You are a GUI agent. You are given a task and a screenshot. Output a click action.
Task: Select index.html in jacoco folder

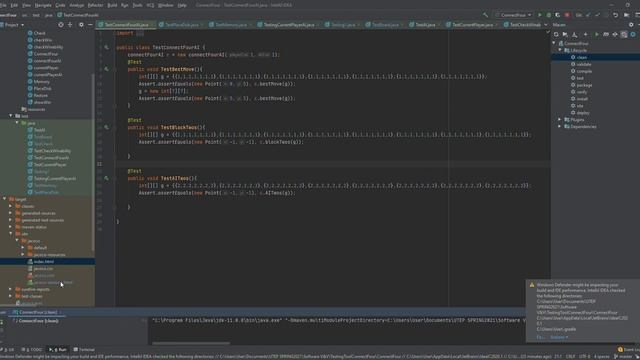44,262
